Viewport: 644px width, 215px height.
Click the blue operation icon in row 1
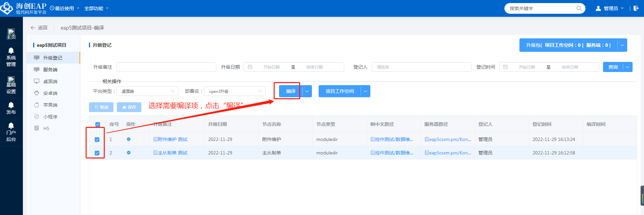point(129,139)
